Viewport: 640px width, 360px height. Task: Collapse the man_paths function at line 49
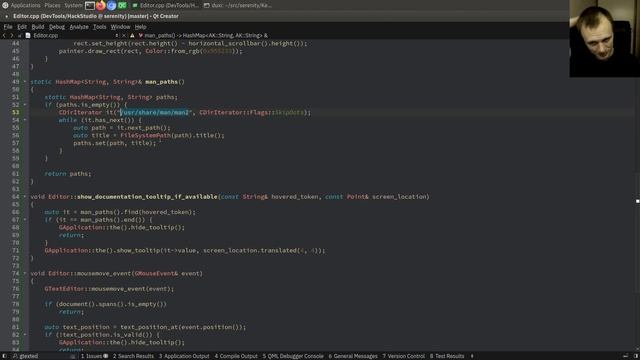tap(24, 82)
